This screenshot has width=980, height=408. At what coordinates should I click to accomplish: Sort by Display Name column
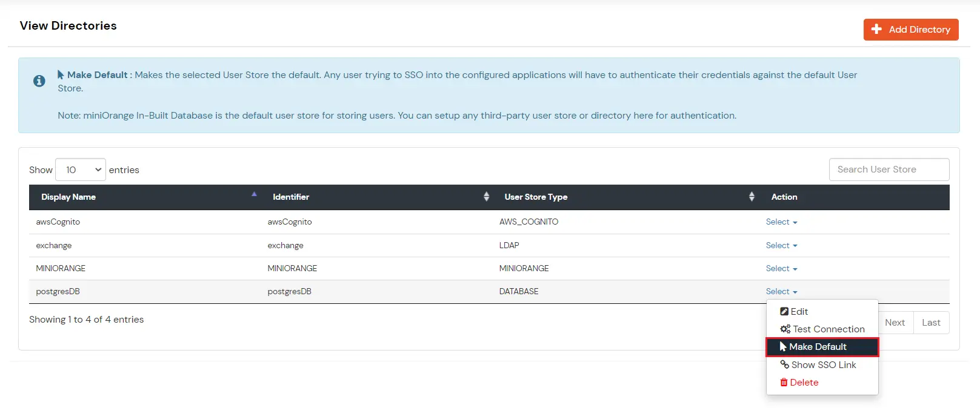click(145, 197)
